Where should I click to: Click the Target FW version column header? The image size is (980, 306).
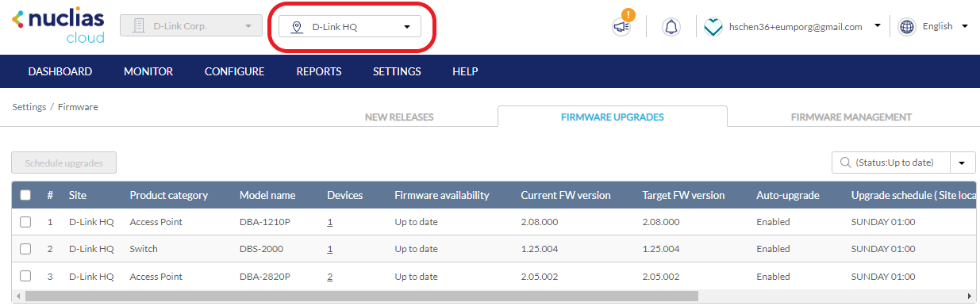(x=683, y=195)
